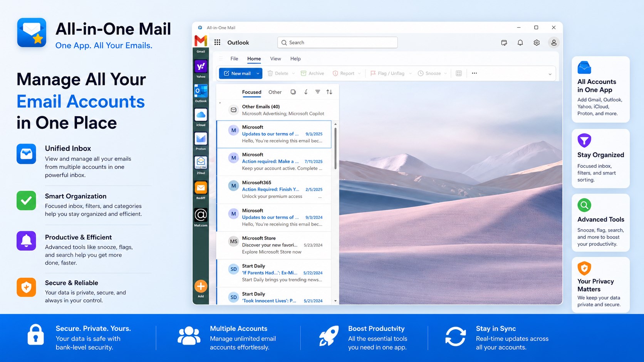Select the Focused inbox tab
Image resolution: width=644 pixels, height=362 pixels.
[x=252, y=92]
